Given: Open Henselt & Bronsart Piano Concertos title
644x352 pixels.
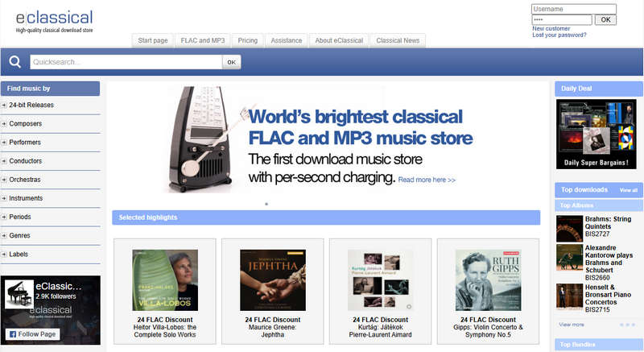Looking at the screenshot, I should point(608,295).
